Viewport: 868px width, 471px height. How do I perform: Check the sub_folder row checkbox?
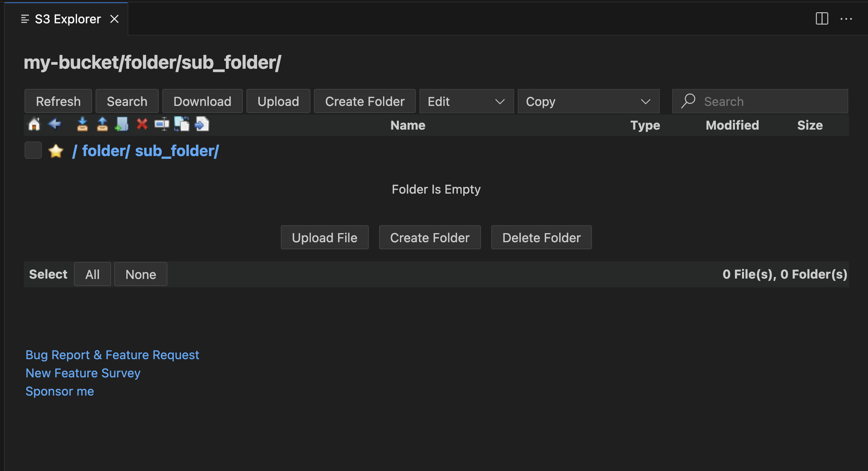pyautogui.click(x=33, y=150)
